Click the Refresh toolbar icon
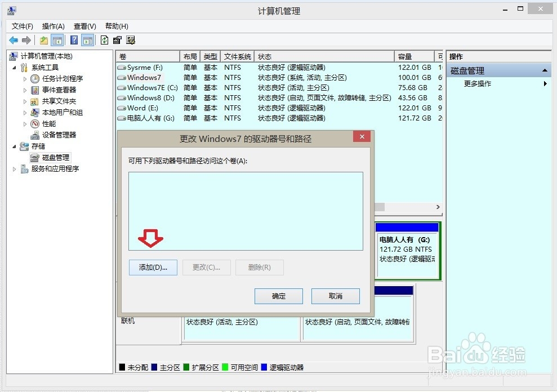557x392 pixels. 104,40
